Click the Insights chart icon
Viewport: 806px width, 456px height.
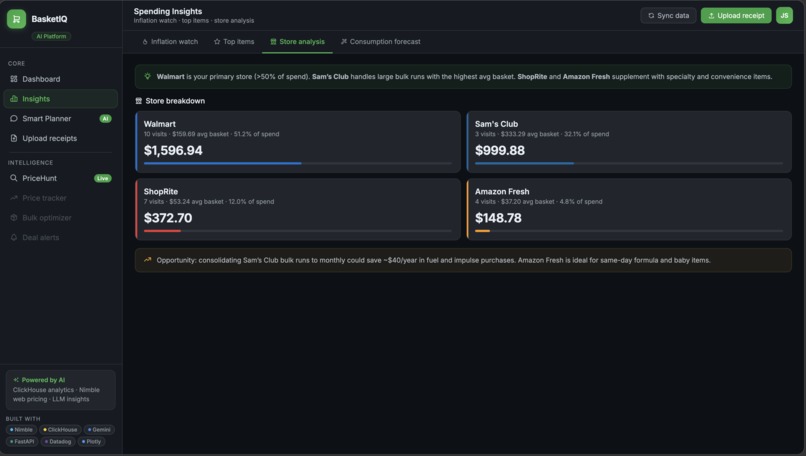[14, 99]
